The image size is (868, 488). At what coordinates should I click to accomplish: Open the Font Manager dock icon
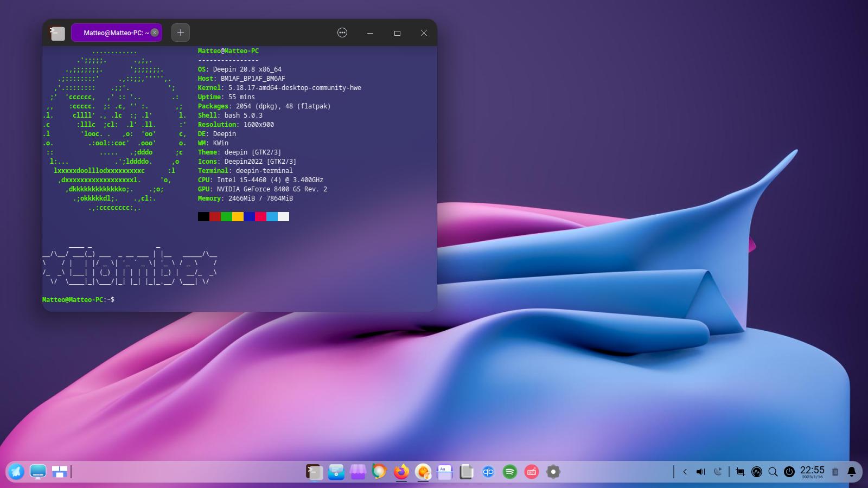pos(444,472)
